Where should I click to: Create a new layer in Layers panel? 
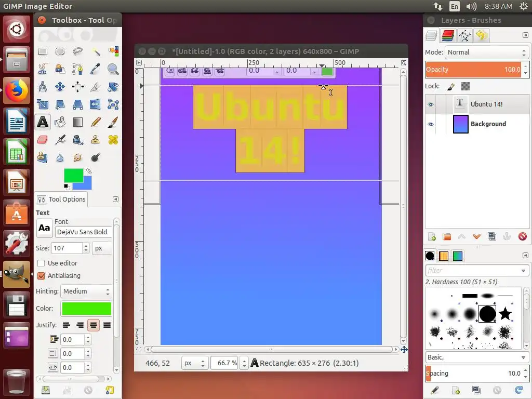pos(432,236)
